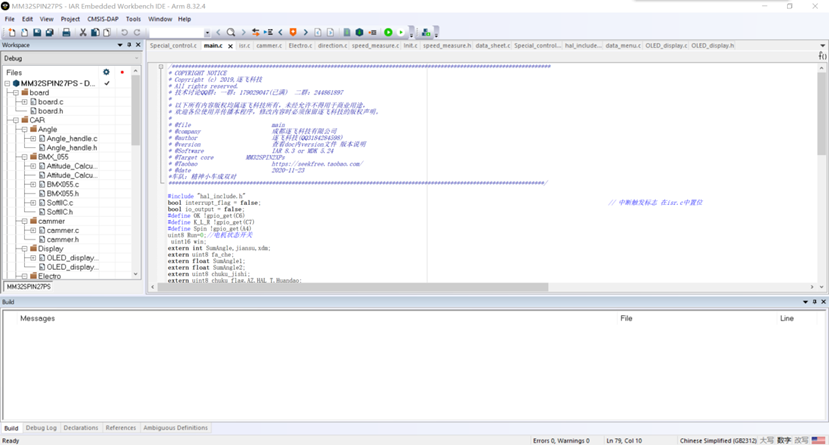829x445 pixels.
Task: Click the Print icon
Action: pos(66,32)
